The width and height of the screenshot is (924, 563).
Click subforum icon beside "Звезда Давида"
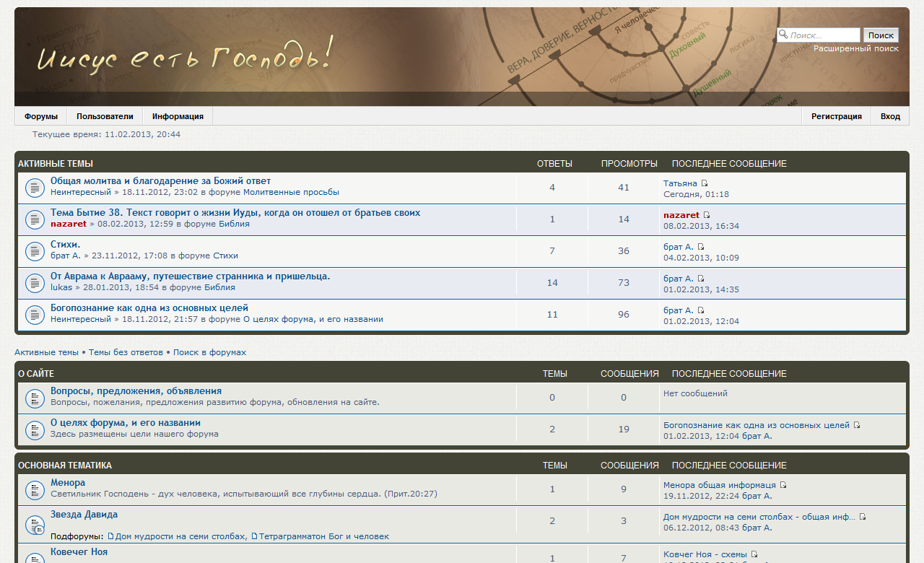(x=35, y=525)
